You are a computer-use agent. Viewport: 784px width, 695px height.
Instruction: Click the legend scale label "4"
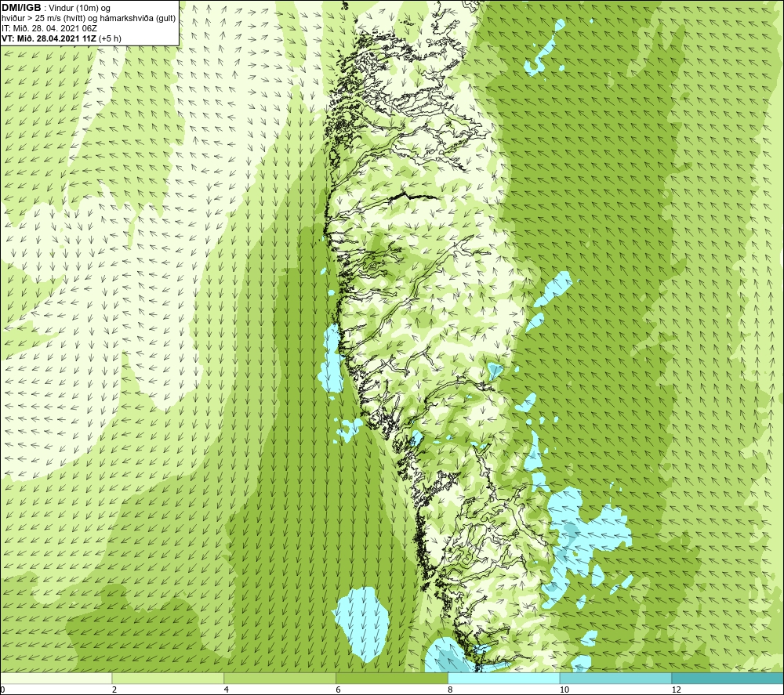[227, 690]
